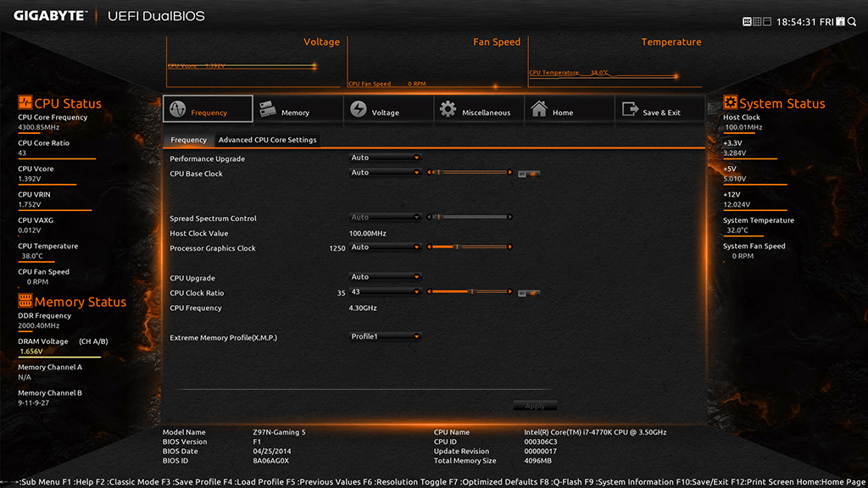Screen dimensions: 868x488
Task: Click the F7 Optimized Defaults shortcut
Action: [494, 482]
